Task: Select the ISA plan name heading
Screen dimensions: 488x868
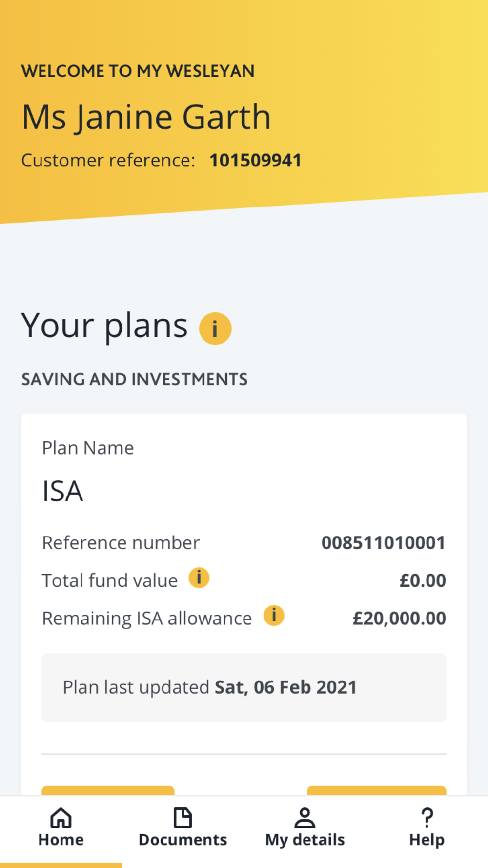Action: pyautogui.click(x=62, y=491)
